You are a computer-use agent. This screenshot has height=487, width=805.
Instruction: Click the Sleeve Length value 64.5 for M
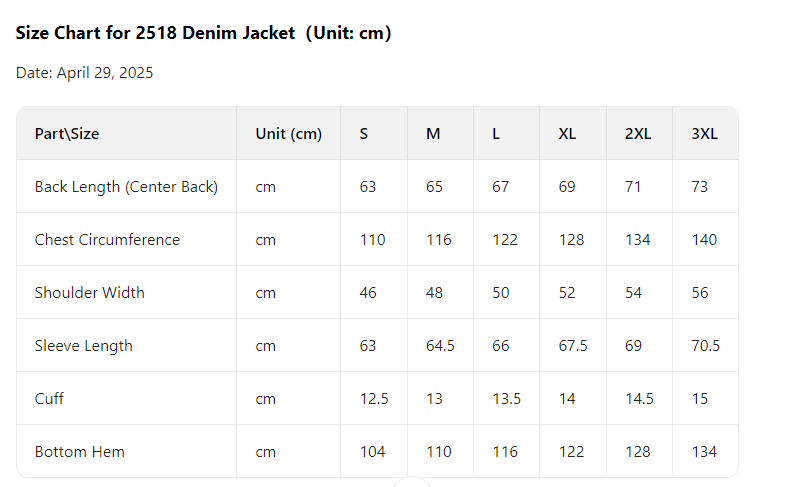[x=440, y=346]
